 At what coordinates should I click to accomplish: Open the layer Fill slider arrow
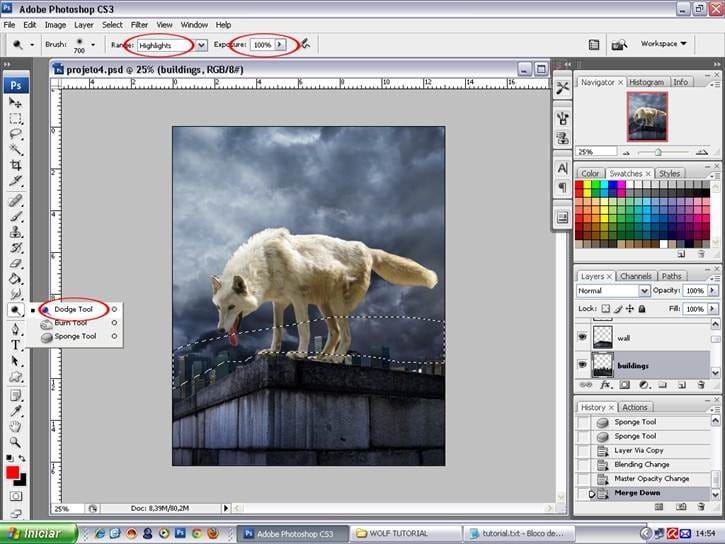click(712, 308)
